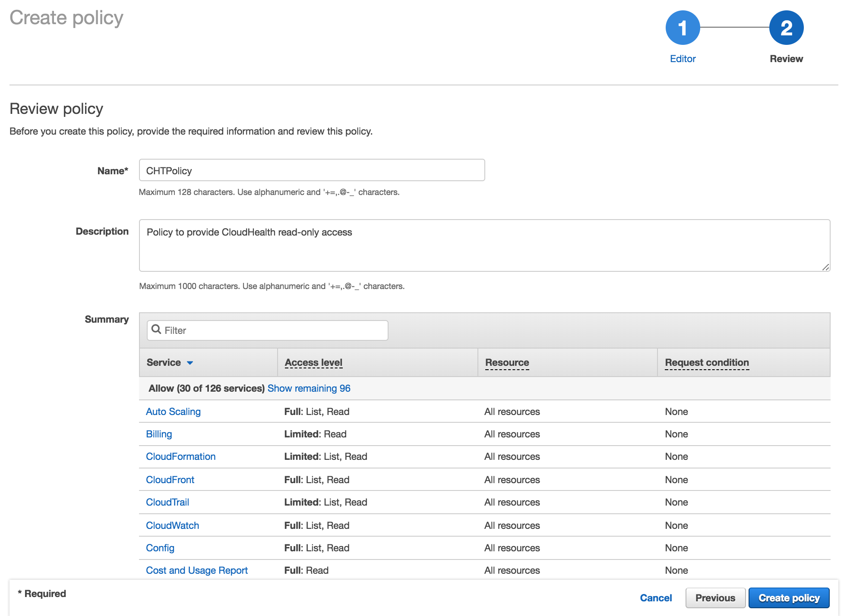Click the step 2 Review circle
The image size is (847, 616).
pyautogui.click(x=786, y=28)
